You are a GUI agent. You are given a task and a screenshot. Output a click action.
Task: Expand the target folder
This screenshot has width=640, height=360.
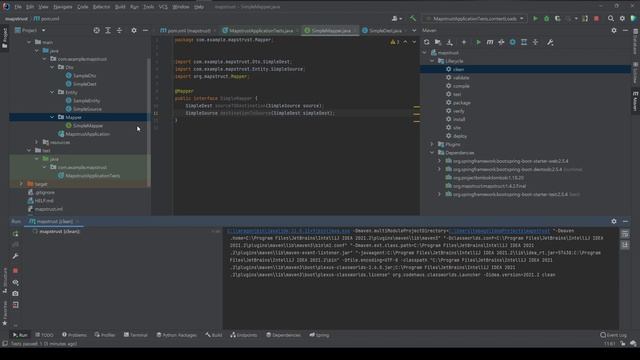(21, 184)
